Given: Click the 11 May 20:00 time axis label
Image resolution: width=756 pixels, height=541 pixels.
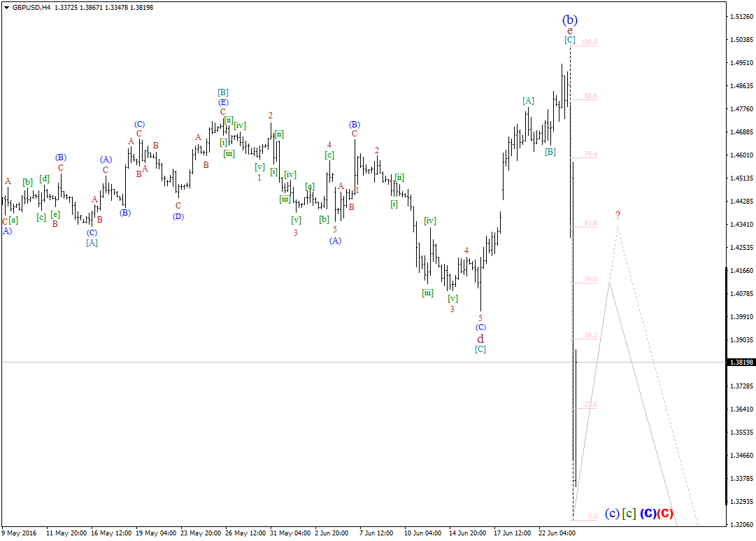Looking at the screenshot, I should 66,533.
